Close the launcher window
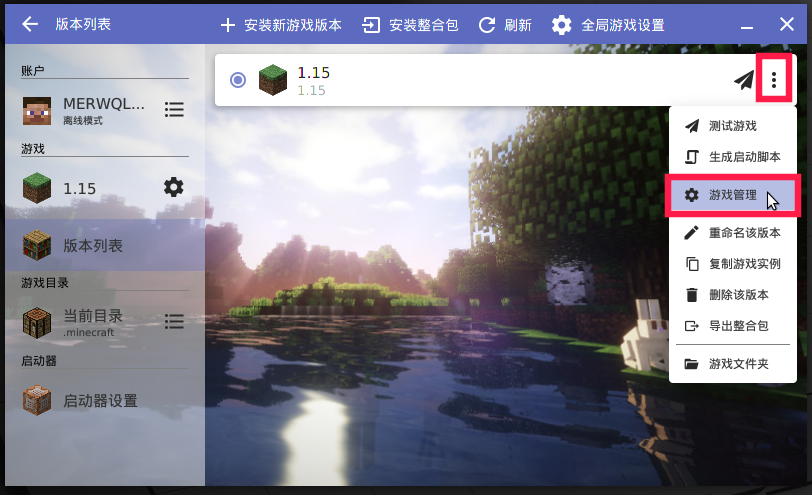Screen dimensions: 812x495 (787, 24)
